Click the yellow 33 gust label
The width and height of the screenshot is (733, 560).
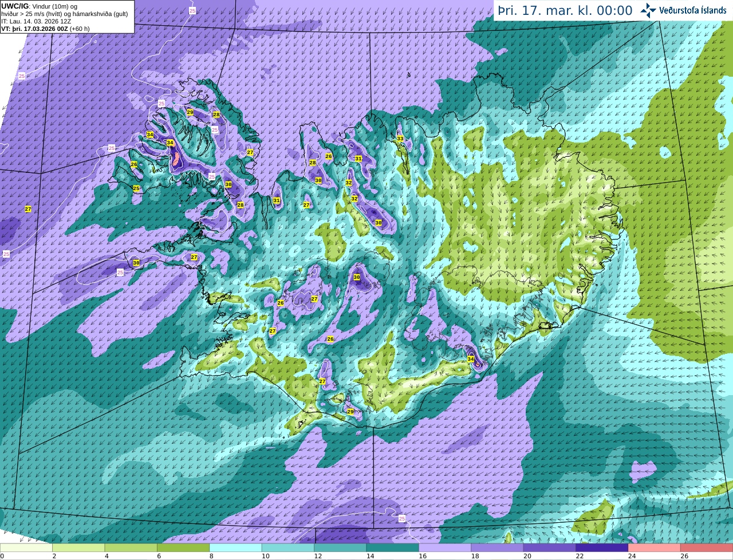[400, 139]
